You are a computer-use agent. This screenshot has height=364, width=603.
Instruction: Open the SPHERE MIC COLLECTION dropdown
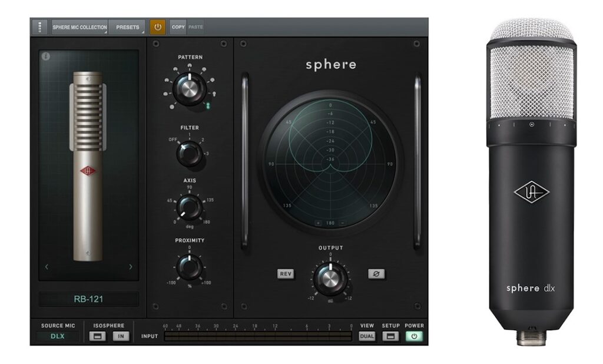pos(80,27)
